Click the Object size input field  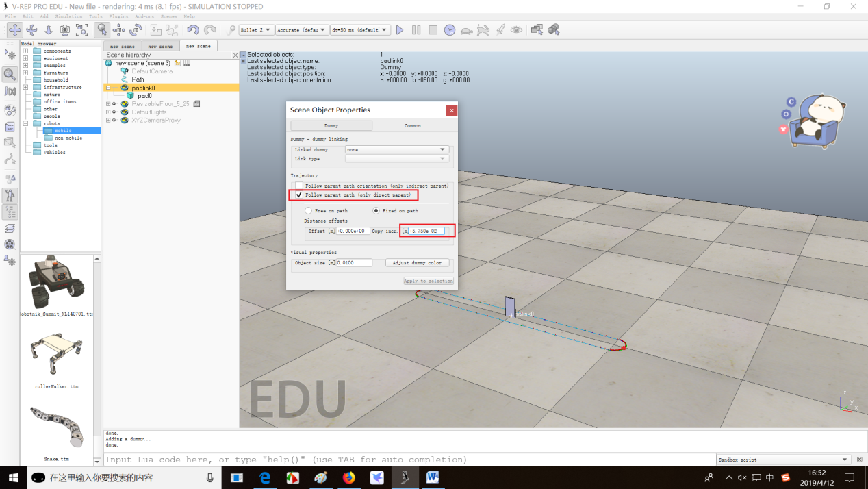point(354,263)
